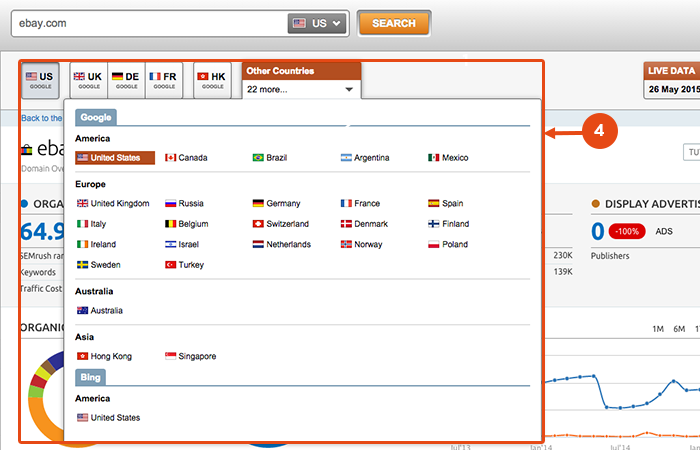
Task: Click the '139K' value
Action: (562, 271)
